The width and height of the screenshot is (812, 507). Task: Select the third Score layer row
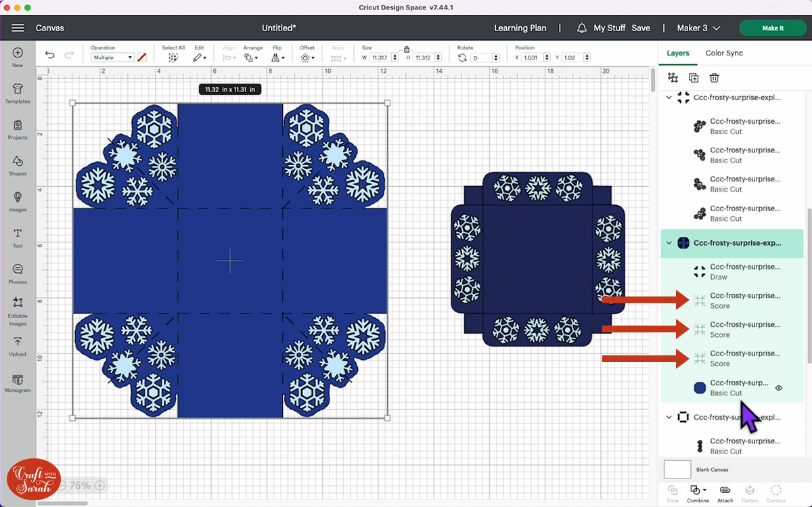732,358
